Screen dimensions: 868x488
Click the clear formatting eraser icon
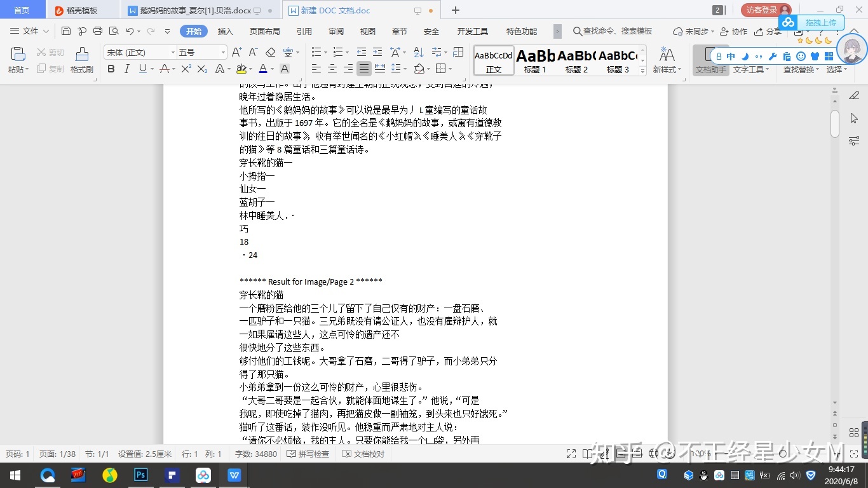coord(271,52)
